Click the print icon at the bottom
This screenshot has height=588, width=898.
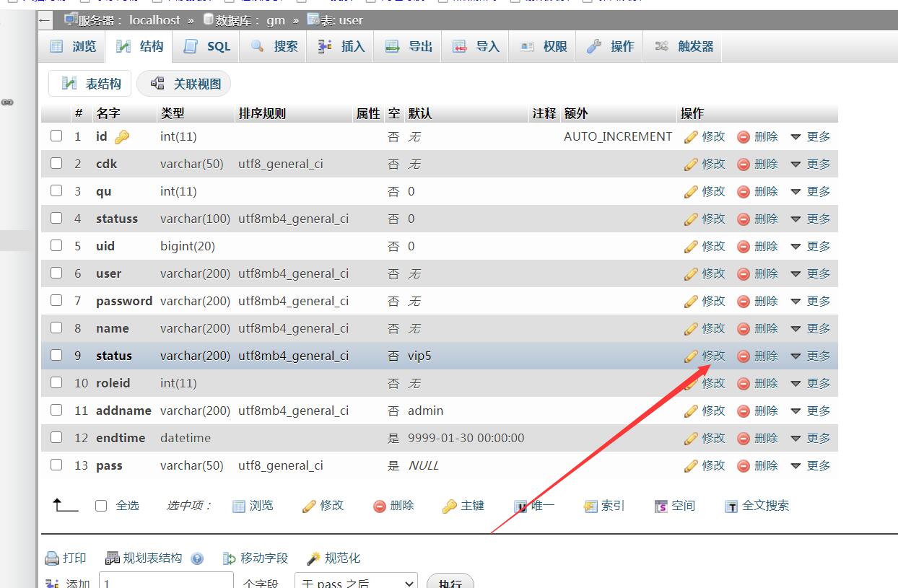pyautogui.click(x=52, y=558)
